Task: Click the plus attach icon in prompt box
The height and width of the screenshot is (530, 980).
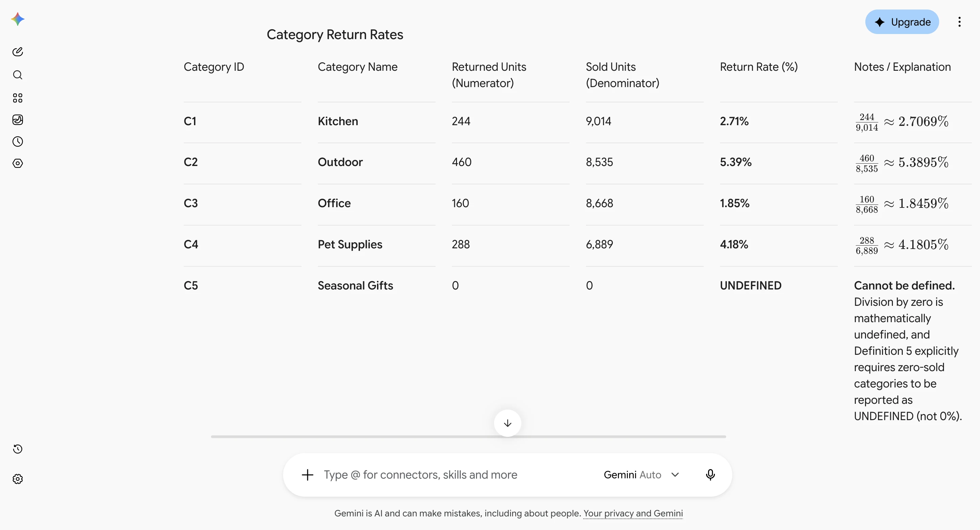Action: [x=307, y=475]
